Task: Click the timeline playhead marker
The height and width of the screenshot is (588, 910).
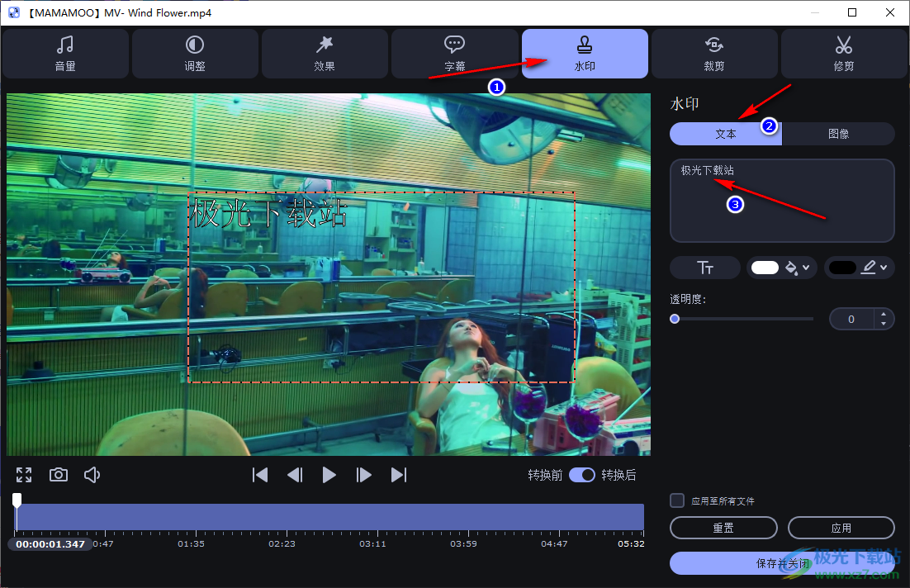Action: pyautogui.click(x=17, y=500)
